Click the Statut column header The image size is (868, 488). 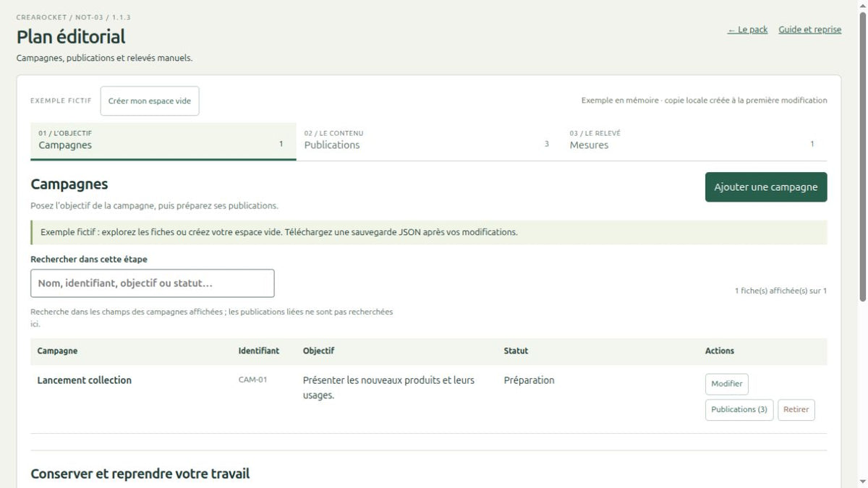(516, 351)
